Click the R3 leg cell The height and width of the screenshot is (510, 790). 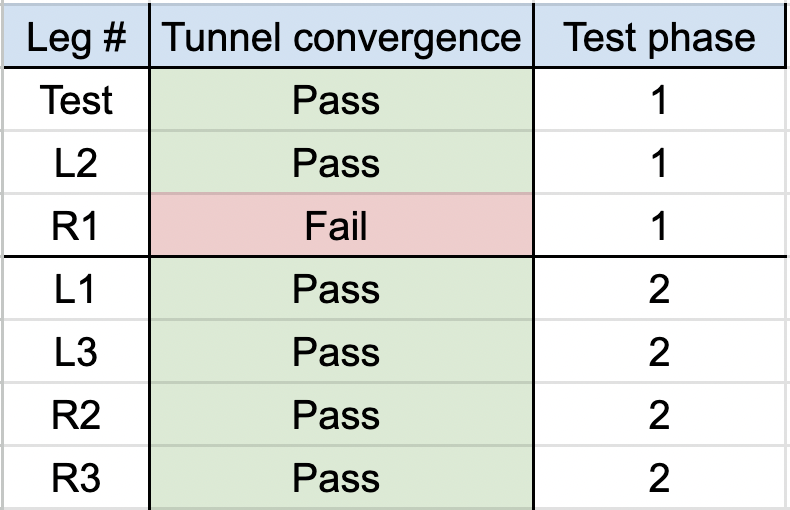75,478
